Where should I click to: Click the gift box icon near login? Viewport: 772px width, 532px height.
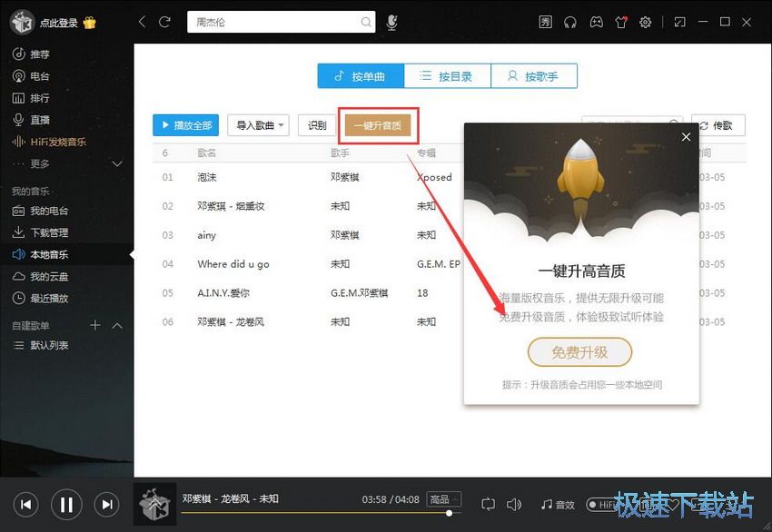(x=90, y=23)
